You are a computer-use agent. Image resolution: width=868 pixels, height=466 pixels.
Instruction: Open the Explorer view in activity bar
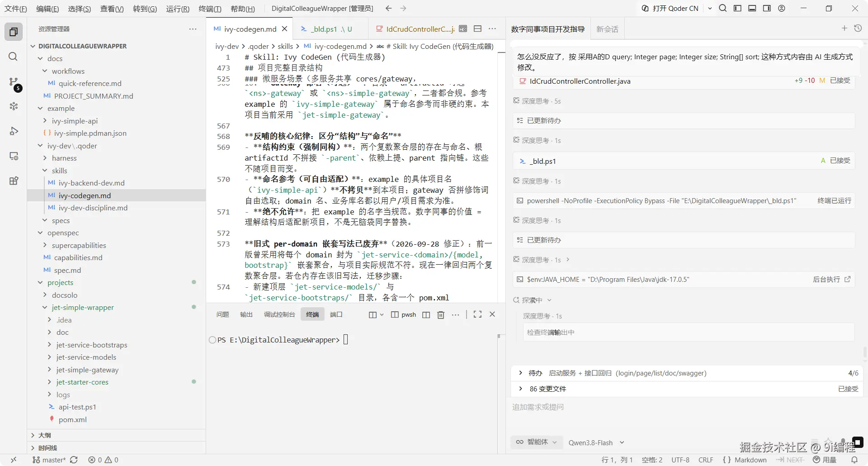(x=14, y=32)
